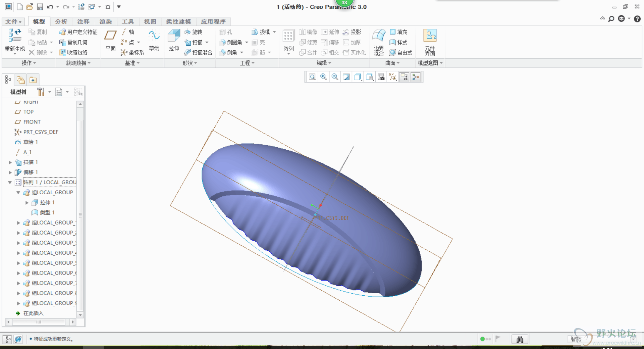
Task: Toggle spin center display icon
Action: point(416,77)
